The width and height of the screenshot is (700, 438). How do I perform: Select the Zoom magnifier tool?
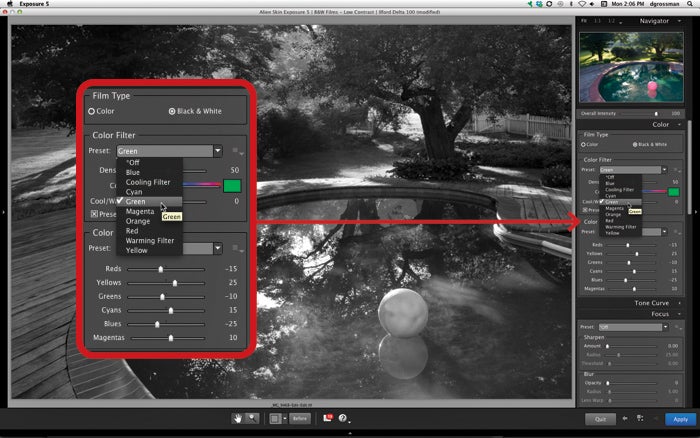pyautogui.click(x=252, y=418)
